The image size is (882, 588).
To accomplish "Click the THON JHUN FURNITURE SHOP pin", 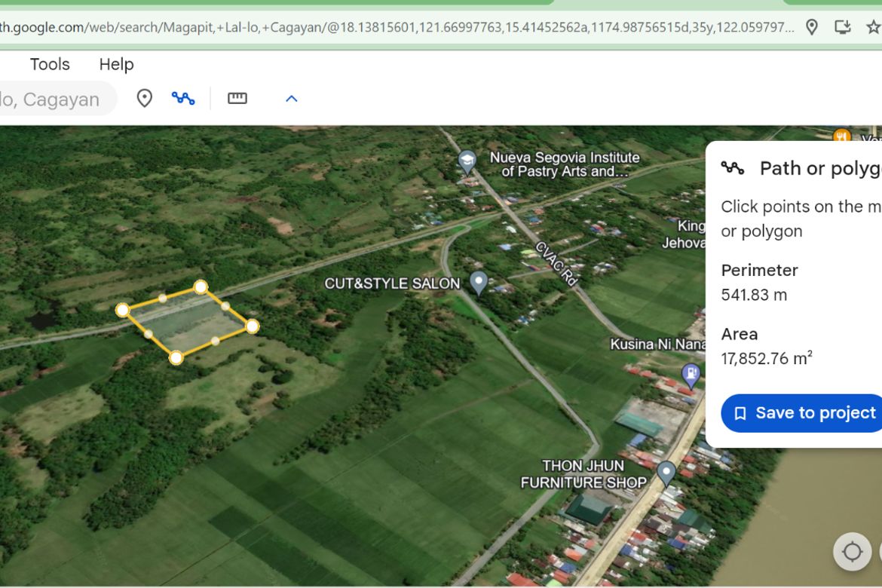I will click(666, 473).
